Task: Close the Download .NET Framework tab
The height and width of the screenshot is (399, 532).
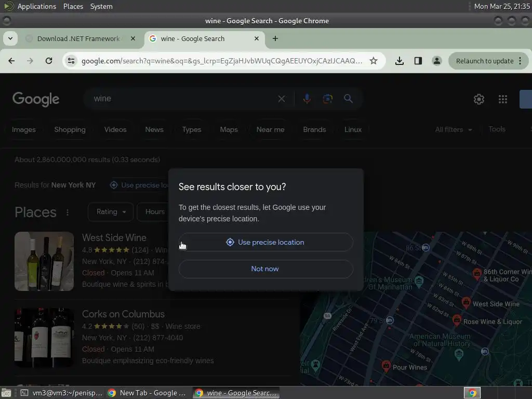Action: tap(133, 38)
